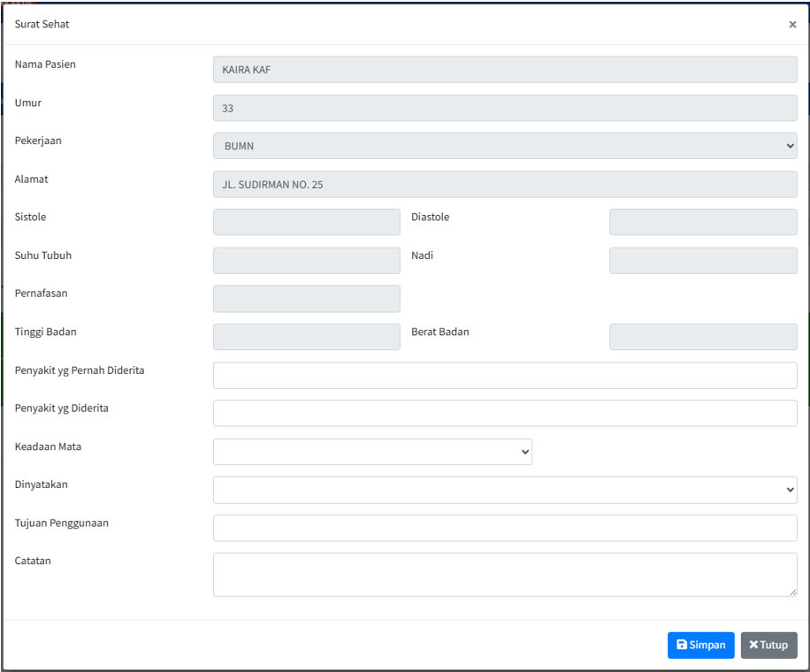Click the Tutup button
Viewport: 810px width, 672px height.
pos(768,645)
